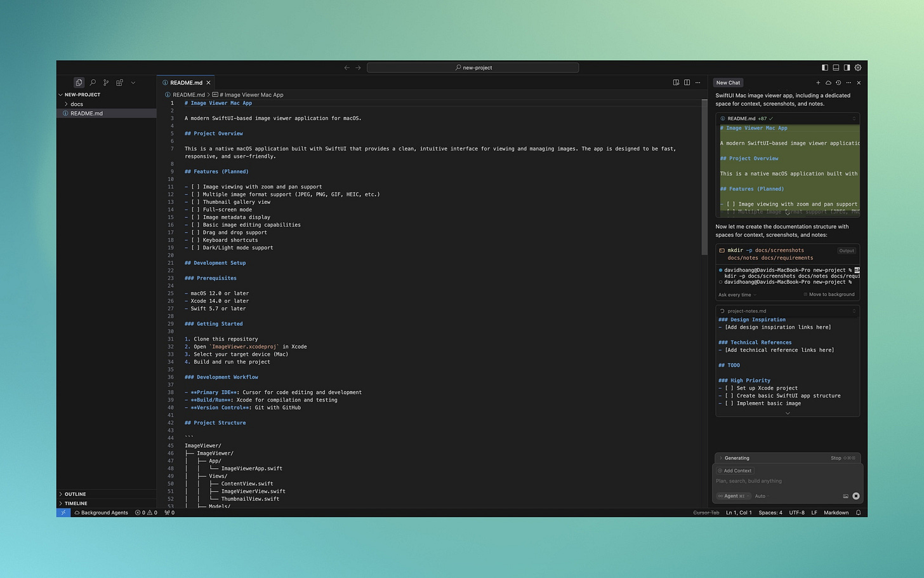Change the LF end-of-line sequence

point(814,513)
